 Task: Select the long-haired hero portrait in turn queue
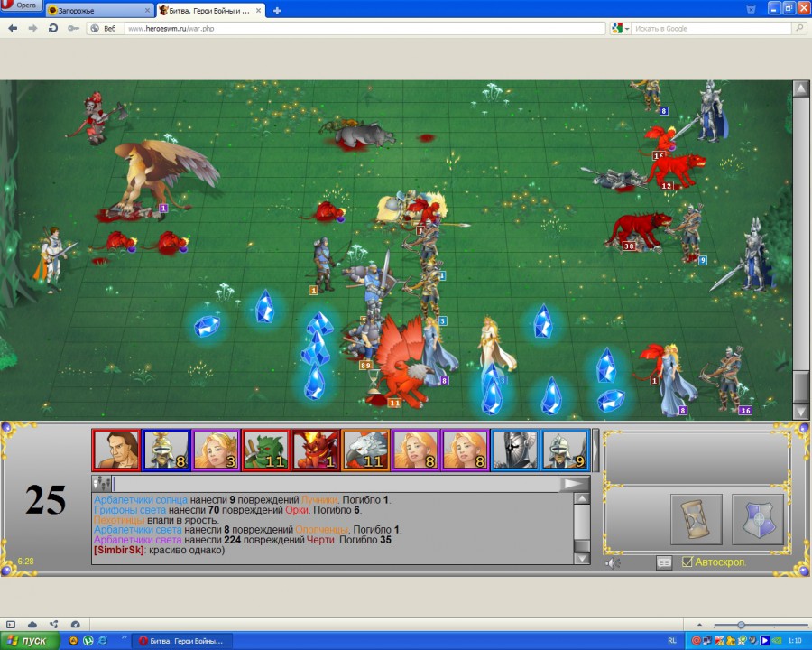point(116,450)
